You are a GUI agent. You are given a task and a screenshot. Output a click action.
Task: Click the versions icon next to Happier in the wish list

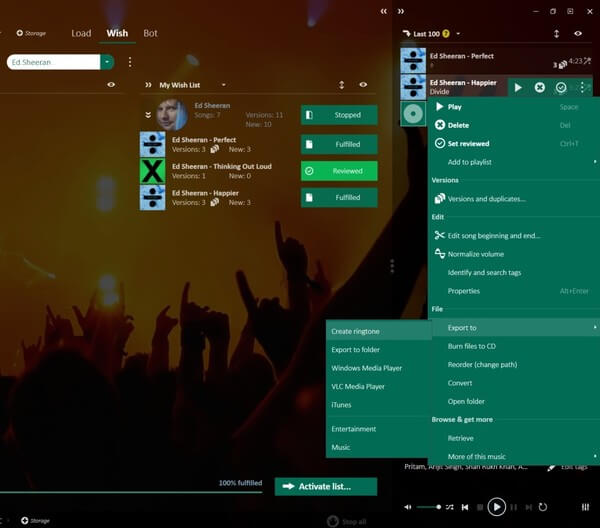[x=215, y=202]
